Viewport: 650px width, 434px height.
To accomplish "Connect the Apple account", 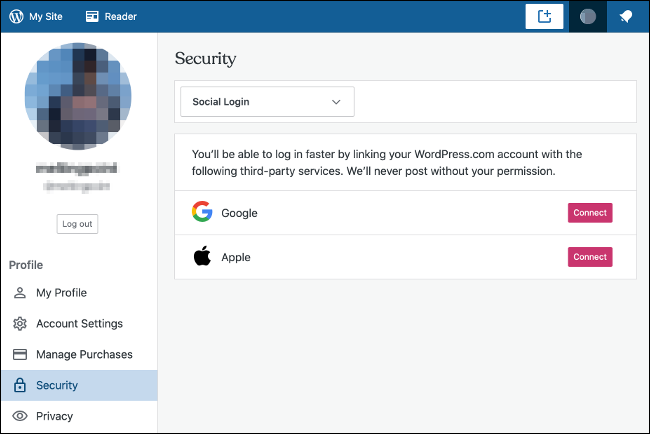I will coord(589,257).
